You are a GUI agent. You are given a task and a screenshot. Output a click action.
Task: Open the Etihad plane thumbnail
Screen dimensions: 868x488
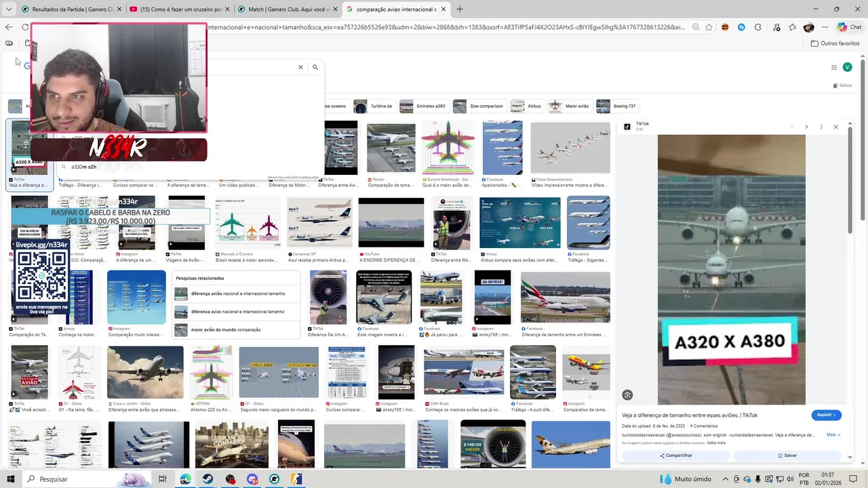(571, 444)
